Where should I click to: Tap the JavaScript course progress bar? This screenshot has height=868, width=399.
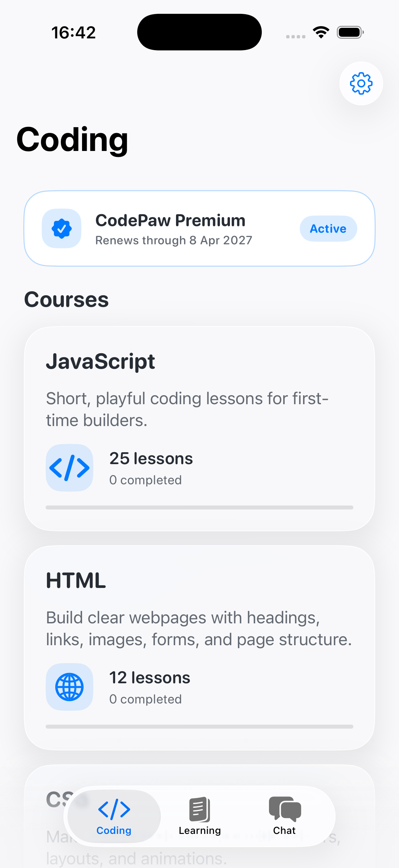(199, 507)
